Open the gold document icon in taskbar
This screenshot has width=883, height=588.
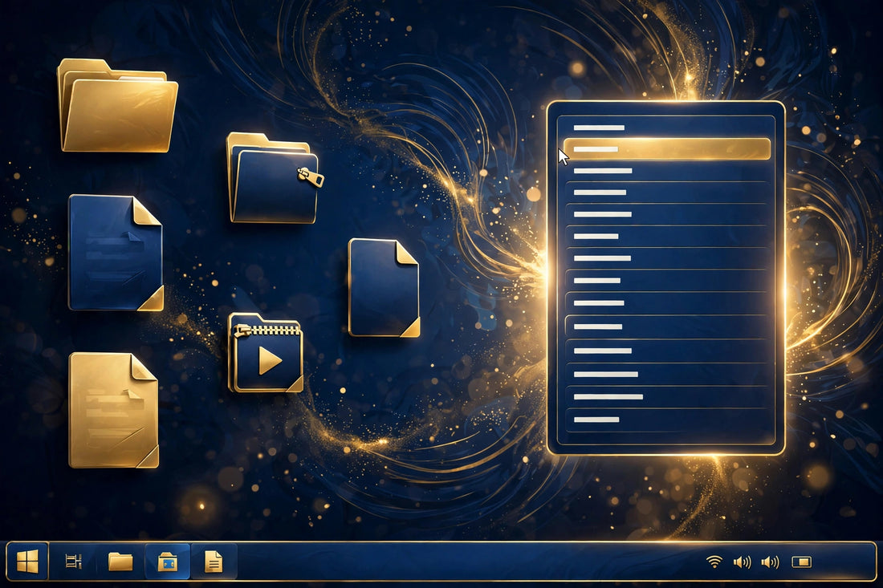tap(214, 562)
